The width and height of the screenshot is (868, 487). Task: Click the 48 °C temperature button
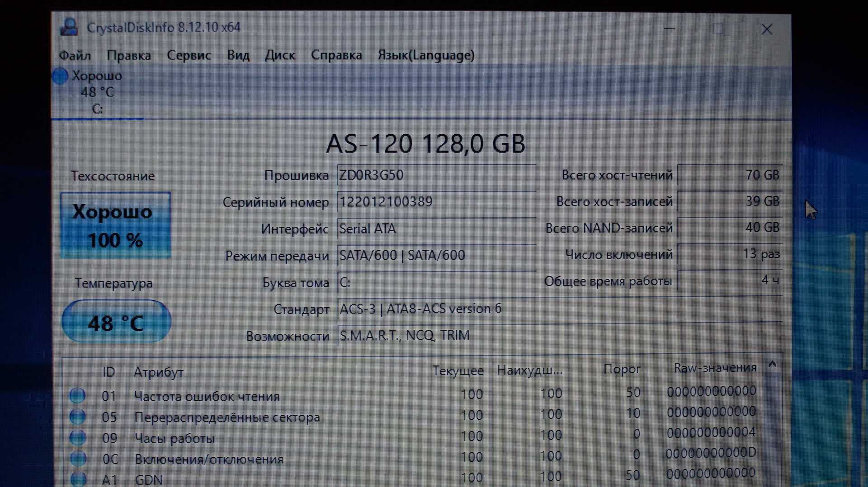(116, 321)
